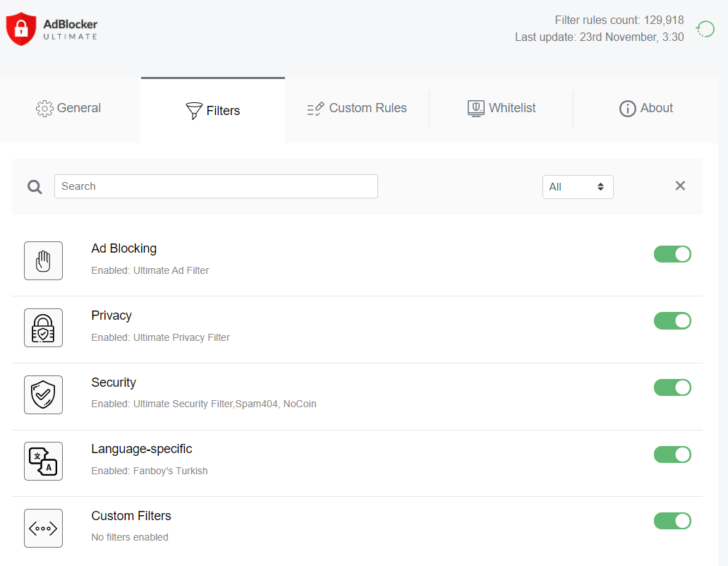
Task: Click the Ad Blocking hand icon
Action: (x=43, y=260)
